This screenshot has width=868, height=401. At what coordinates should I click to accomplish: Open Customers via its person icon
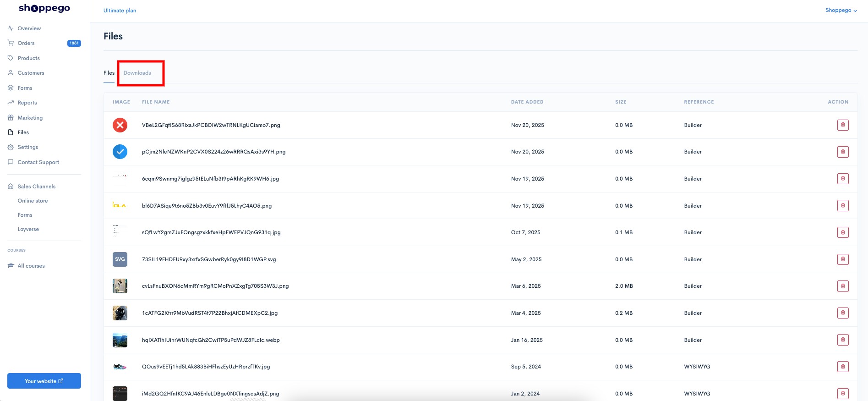coord(11,73)
